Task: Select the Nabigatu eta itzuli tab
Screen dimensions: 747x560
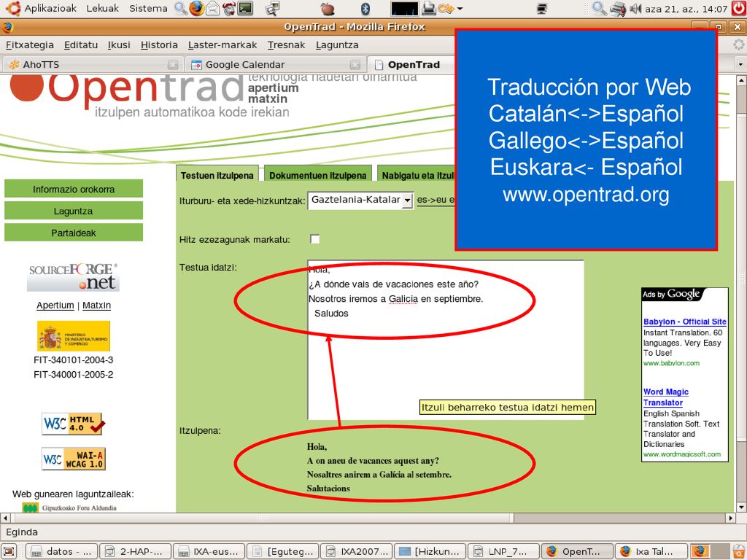Action: point(417,175)
